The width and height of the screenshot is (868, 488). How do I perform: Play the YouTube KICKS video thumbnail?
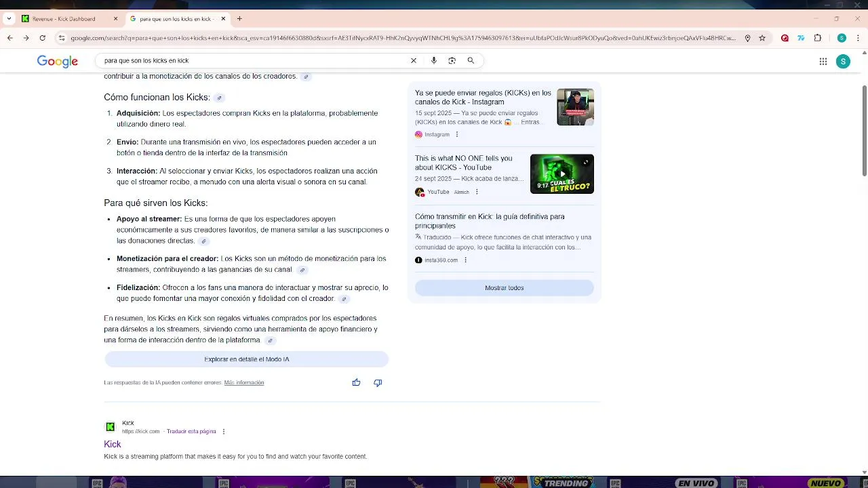pos(562,174)
